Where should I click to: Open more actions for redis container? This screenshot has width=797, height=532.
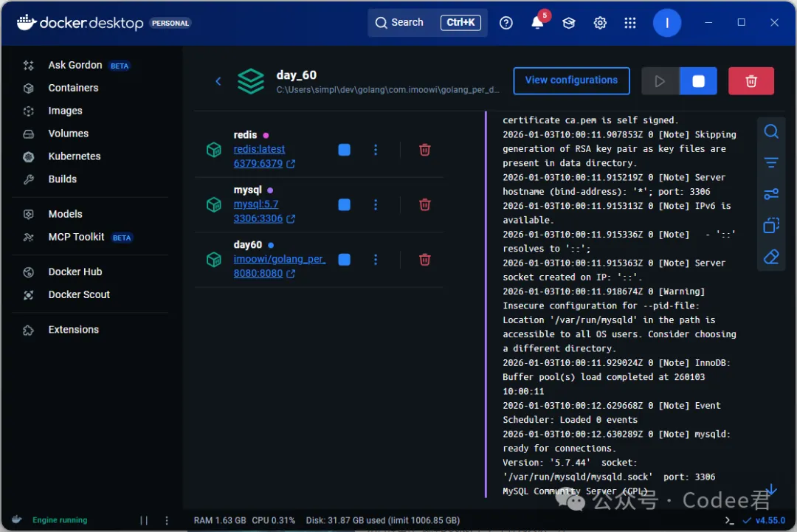pos(376,150)
